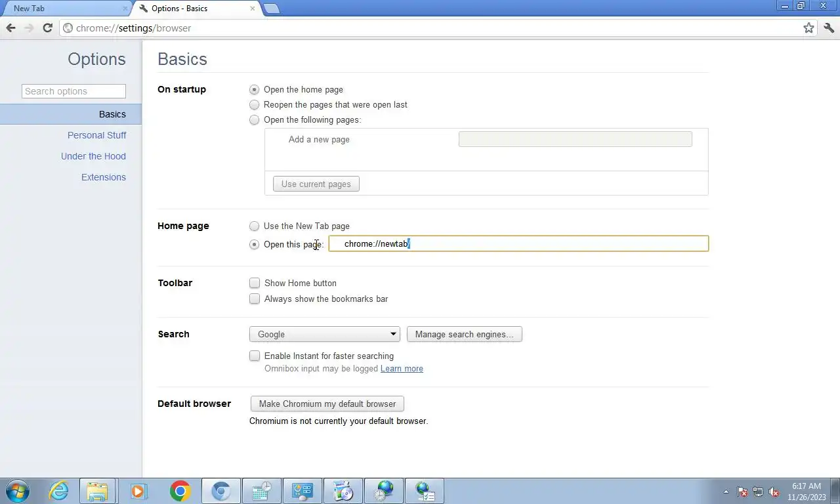Select Basics in the sidebar
The width and height of the screenshot is (840, 504).
coord(71,114)
